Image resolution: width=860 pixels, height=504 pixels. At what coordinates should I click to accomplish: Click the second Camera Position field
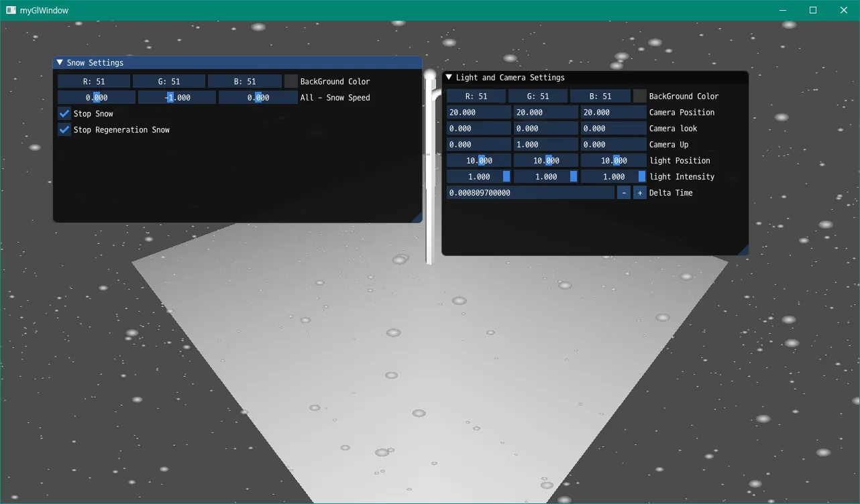tap(546, 112)
